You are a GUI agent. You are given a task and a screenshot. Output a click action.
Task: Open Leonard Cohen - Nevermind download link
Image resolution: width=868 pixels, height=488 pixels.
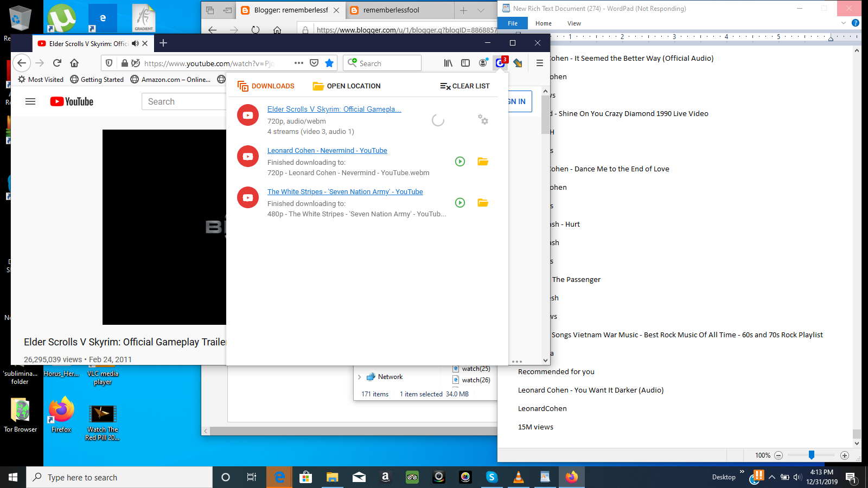click(327, 150)
